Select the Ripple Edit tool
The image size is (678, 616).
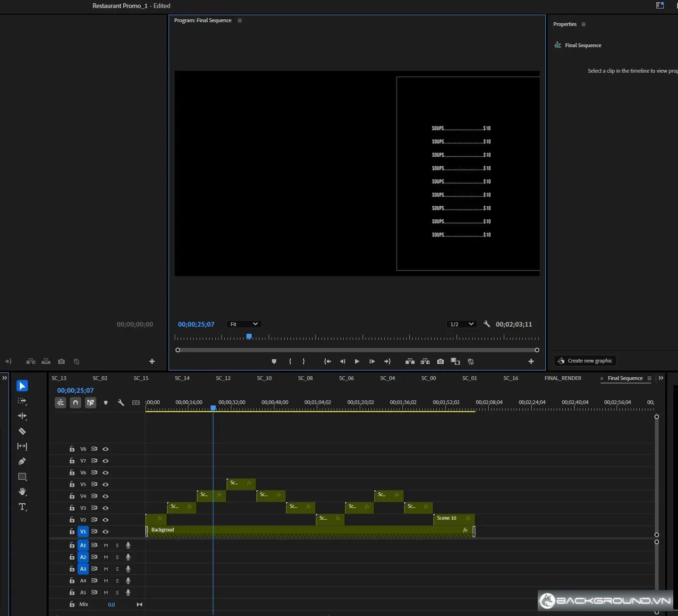click(x=22, y=416)
